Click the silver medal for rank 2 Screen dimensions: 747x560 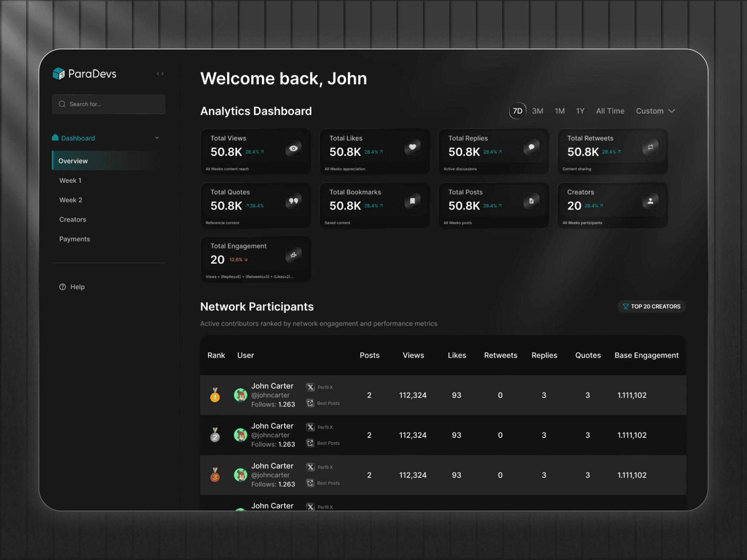click(x=215, y=435)
